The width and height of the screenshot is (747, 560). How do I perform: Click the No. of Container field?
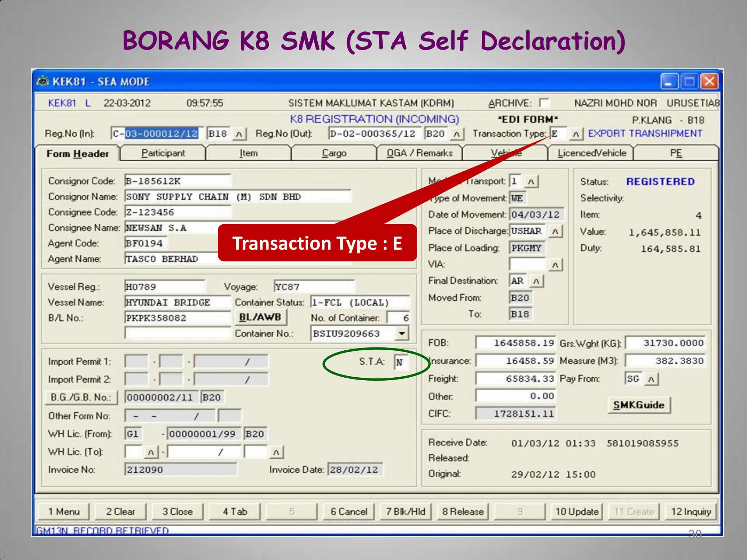click(x=399, y=318)
